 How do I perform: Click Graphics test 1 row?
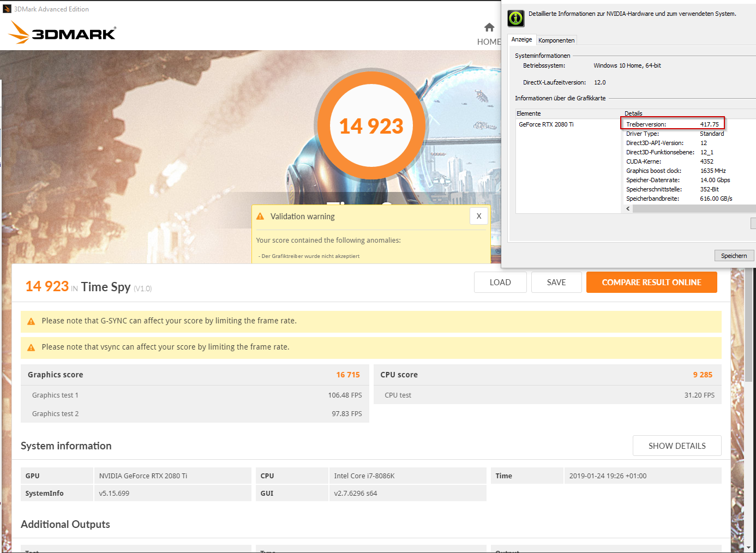(195, 395)
